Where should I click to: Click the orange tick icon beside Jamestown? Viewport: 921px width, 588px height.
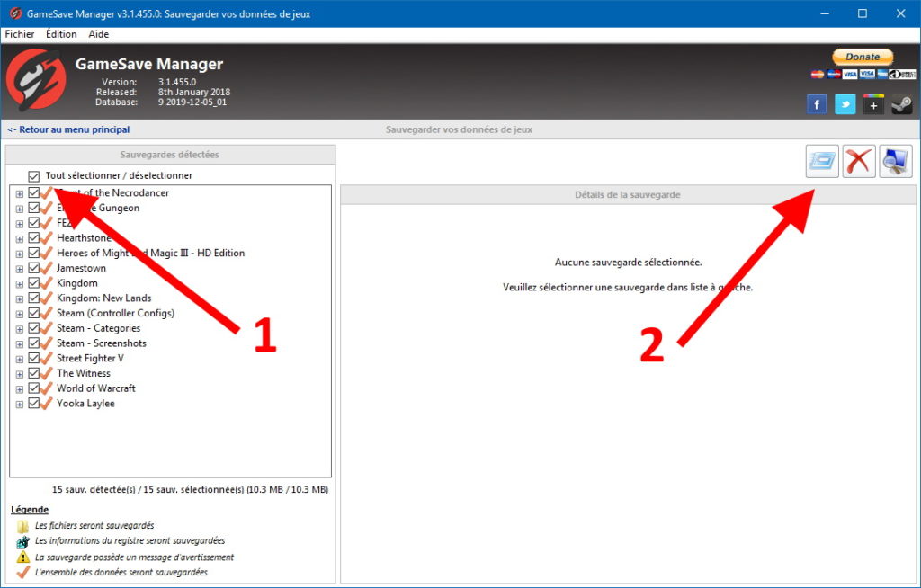pyautogui.click(x=47, y=268)
